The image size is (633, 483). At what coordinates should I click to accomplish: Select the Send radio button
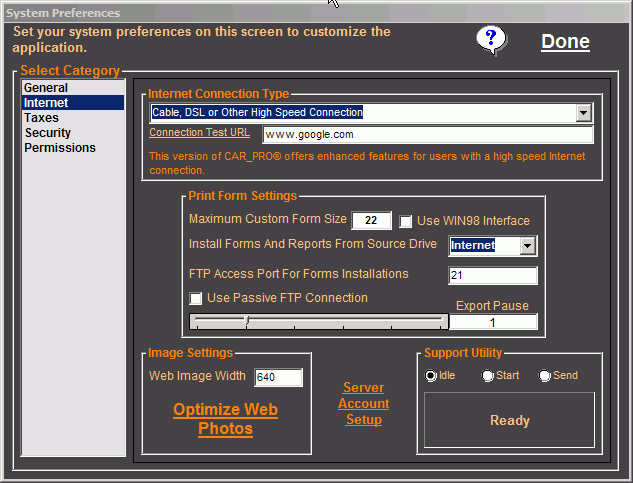545,376
